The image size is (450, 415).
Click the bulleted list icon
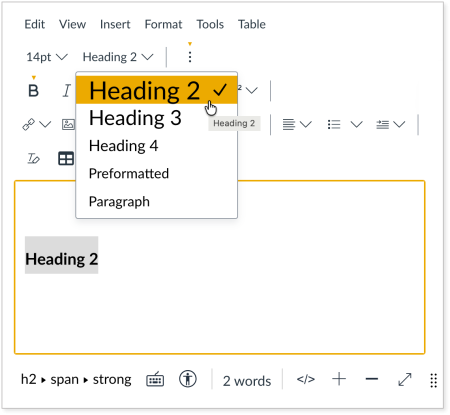pyautogui.click(x=334, y=124)
